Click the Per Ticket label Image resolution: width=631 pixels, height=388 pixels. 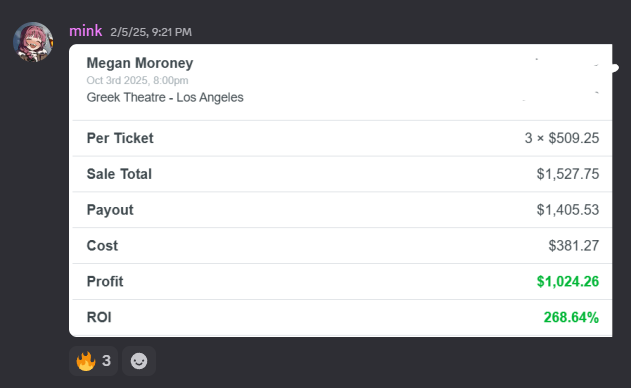tap(120, 138)
